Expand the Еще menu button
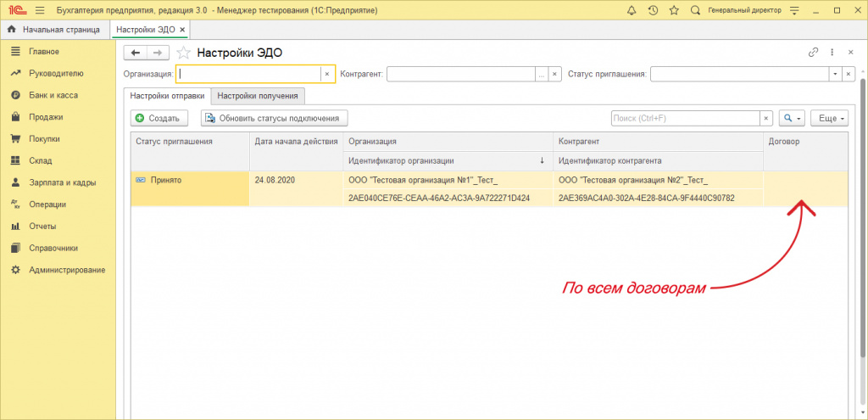This screenshot has height=420, width=868. click(x=829, y=118)
